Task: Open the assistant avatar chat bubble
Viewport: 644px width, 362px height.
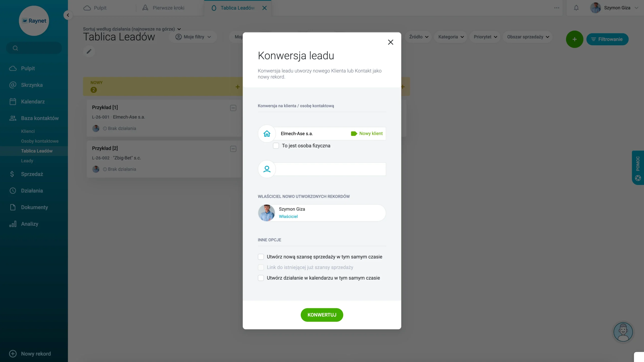Action: tap(623, 332)
